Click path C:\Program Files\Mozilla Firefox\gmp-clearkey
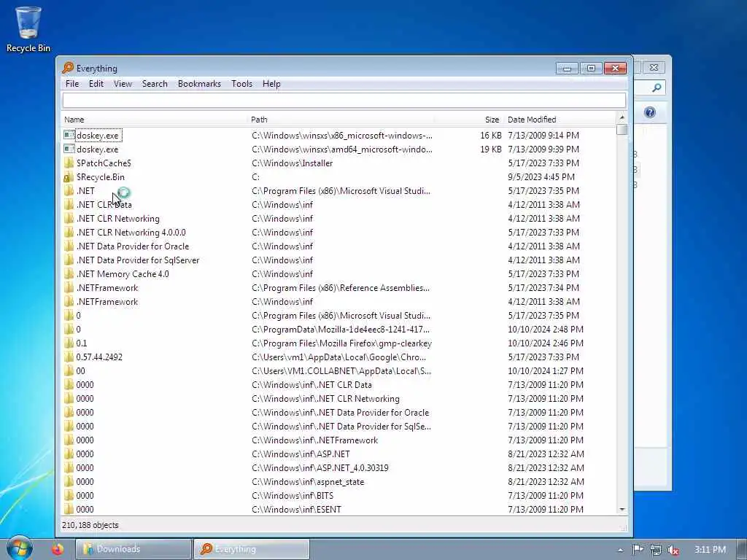This screenshot has width=747, height=560. (341, 343)
